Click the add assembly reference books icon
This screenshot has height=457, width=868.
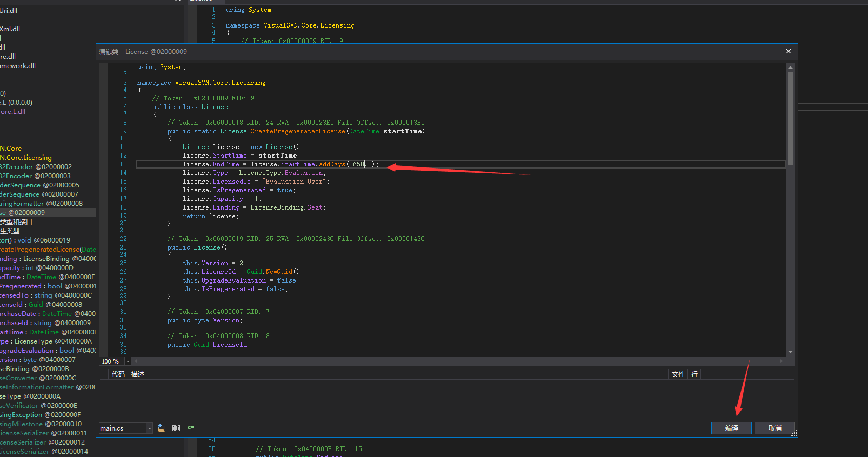[x=176, y=428]
